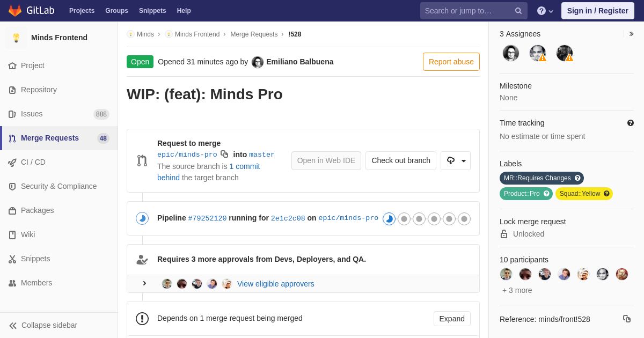Screen dimensions: 644x338
Task: Click Open in Web IDE button
Action: tap(326, 160)
